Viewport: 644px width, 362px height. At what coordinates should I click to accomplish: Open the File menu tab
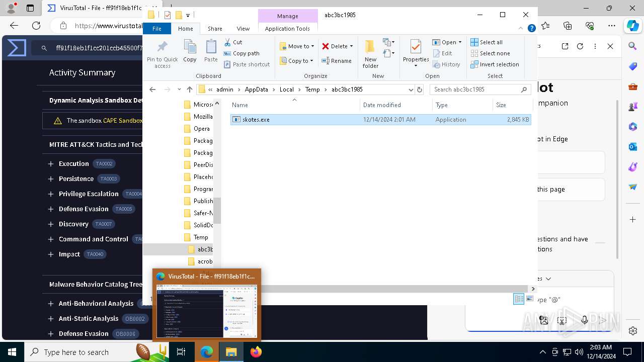pyautogui.click(x=157, y=29)
